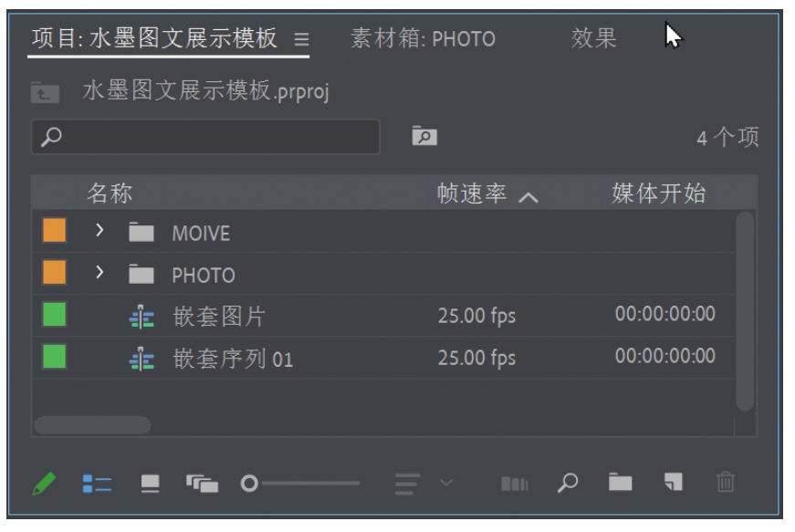795x532 pixels.
Task: Expand the PHOTO bin
Action: pyautogui.click(x=99, y=274)
